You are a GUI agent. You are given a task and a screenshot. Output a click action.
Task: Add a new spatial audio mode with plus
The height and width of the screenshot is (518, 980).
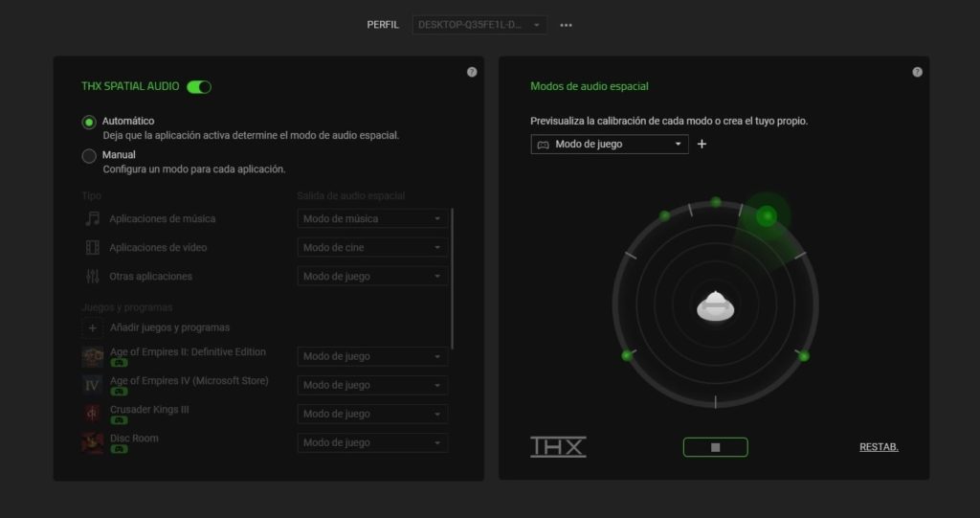click(702, 144)
